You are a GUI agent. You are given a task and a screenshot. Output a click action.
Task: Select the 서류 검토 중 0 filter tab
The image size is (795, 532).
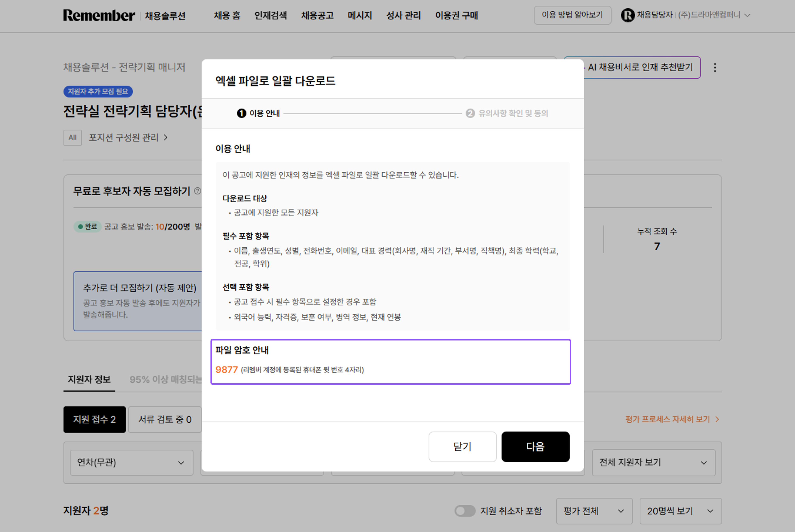click(x=165, y=419)
